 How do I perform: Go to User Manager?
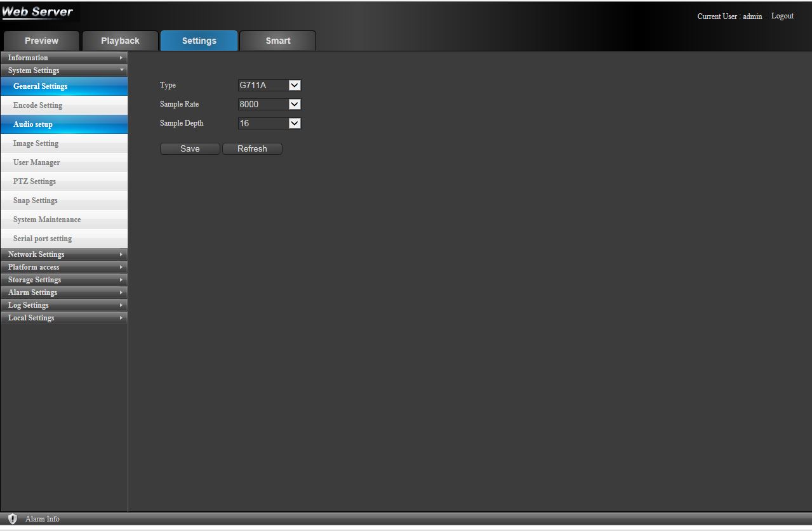click(37, 162)
